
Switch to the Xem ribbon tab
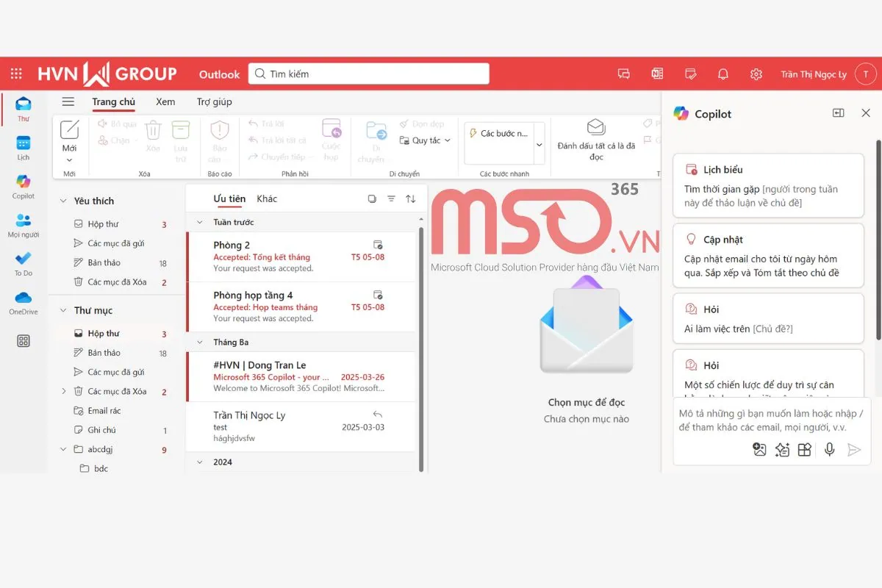tap(165, 101)
